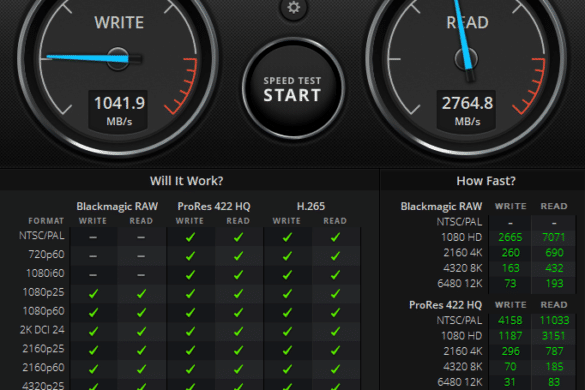Select ProRes NTSC/PAL write value 4158
The width and height of the screenshot is (585, 390).
pyautogui.click(x=510, y=321)
